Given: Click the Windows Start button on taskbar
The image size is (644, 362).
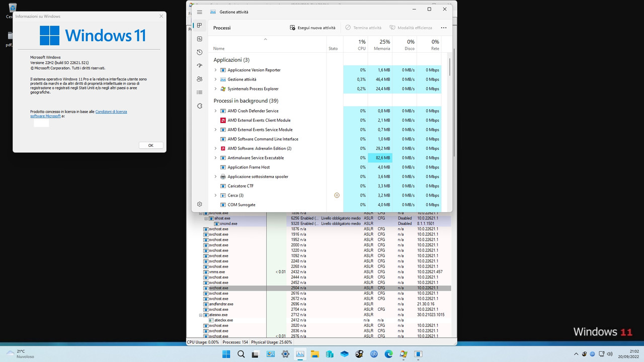Looking at the screenshot, I should [x=226, y=354].
